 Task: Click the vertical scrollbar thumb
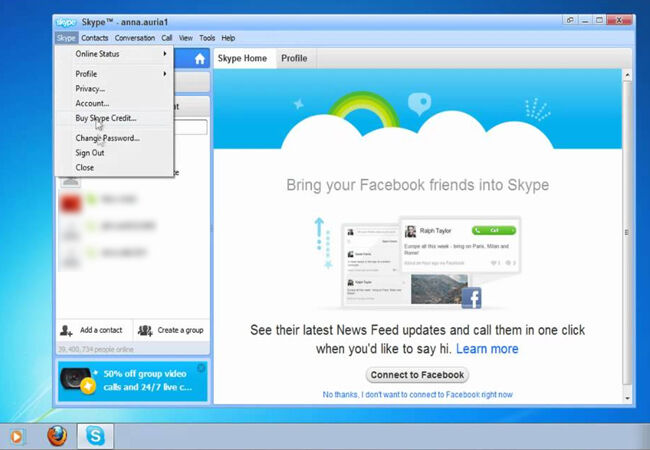coord(627,232)
